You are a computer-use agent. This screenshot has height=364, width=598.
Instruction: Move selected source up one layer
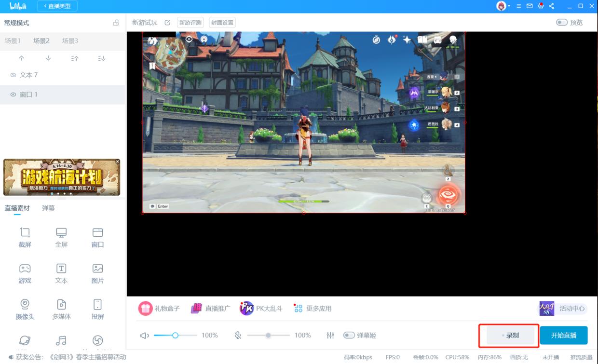[21, 58]
